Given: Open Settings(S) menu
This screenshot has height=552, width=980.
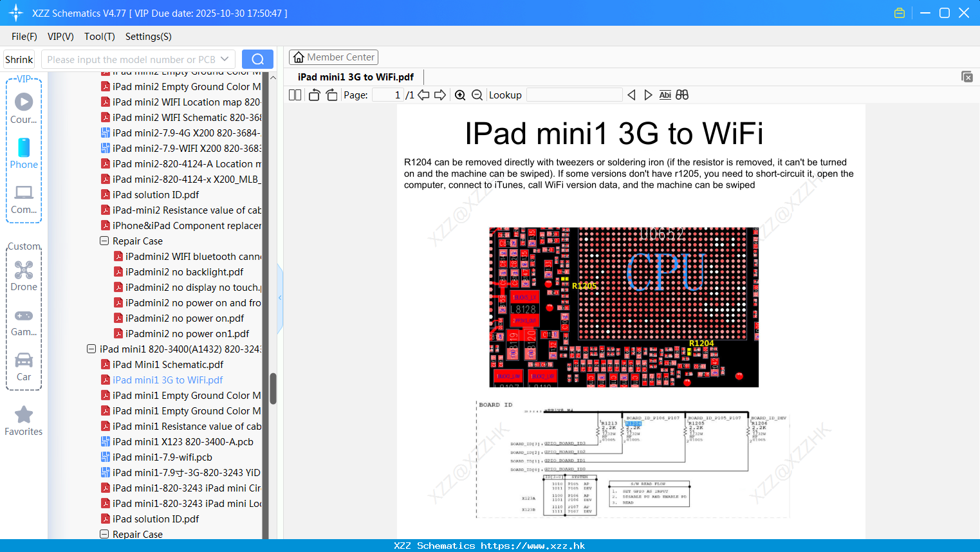Looking at the screenshot, I should 149,37.
